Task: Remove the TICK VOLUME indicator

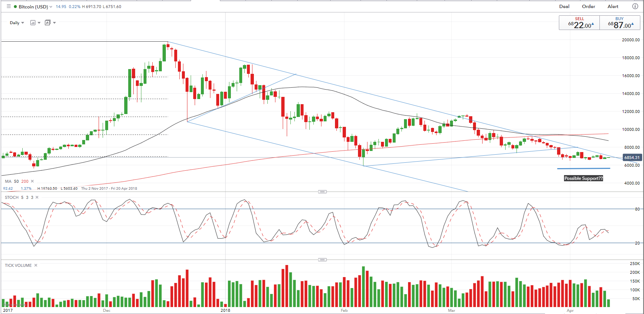Action: point(36,265)
